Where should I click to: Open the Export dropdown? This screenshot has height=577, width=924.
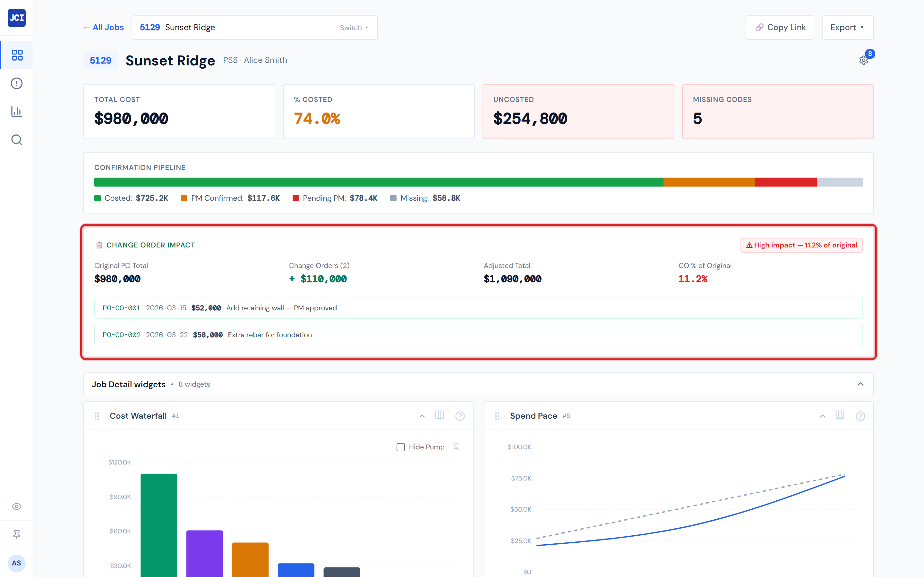848,27
